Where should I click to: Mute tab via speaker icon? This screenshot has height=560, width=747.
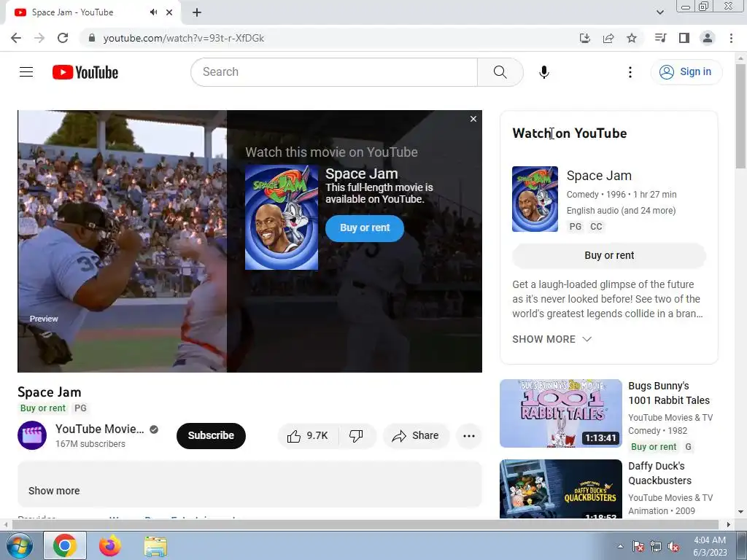pos(153,12)
